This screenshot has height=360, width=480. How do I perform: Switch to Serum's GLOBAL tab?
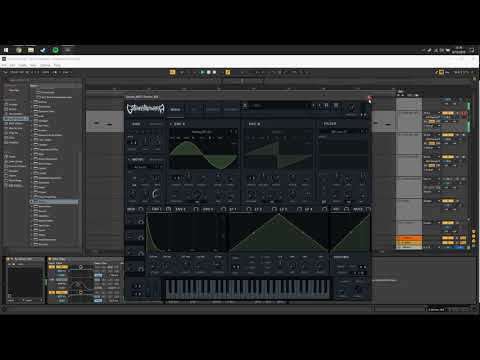pos(231,110)
